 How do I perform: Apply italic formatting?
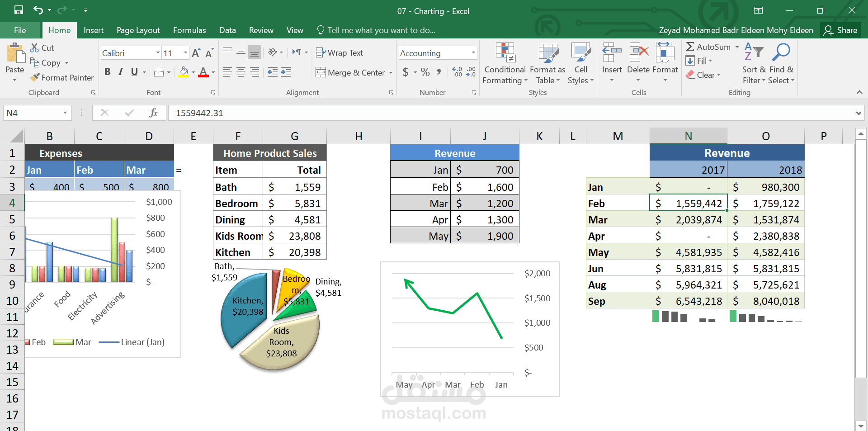coord(120,71)
